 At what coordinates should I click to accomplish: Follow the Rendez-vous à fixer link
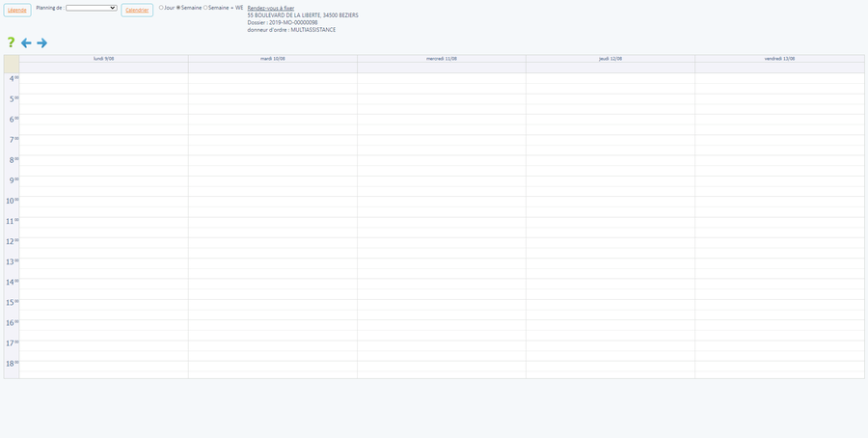(270, 8)
